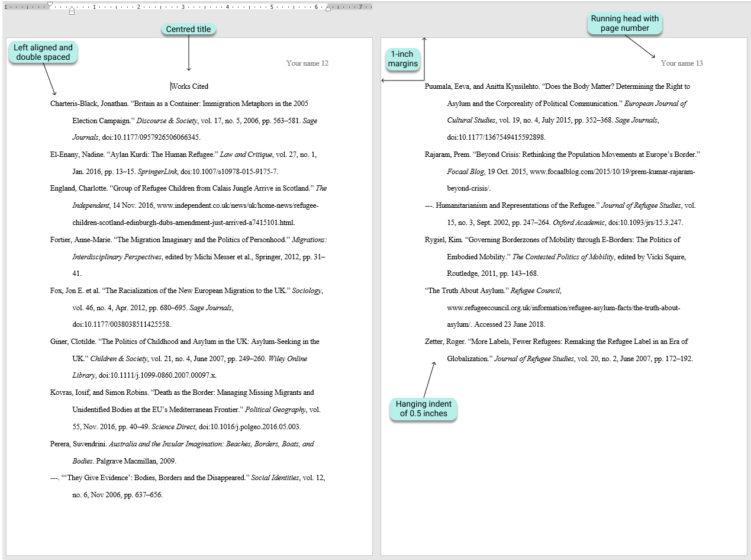Click the 'Your name 13' page header
This screenshot has height=560, width=751.
point(681,63)
